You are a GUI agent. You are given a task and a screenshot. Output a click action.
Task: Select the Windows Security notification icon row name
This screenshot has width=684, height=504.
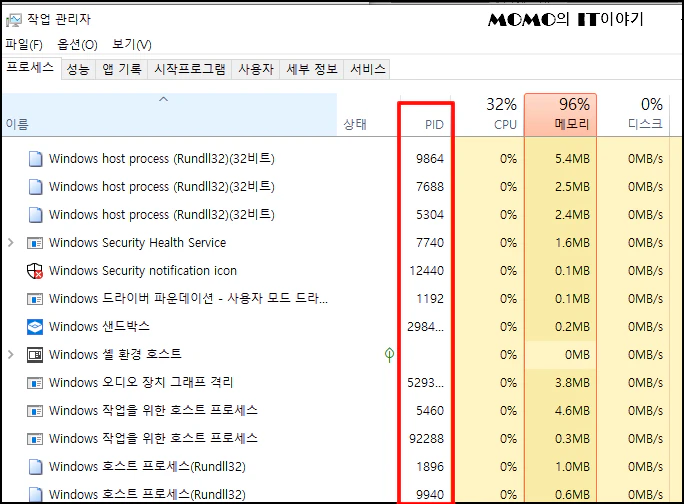click(143, 271)
